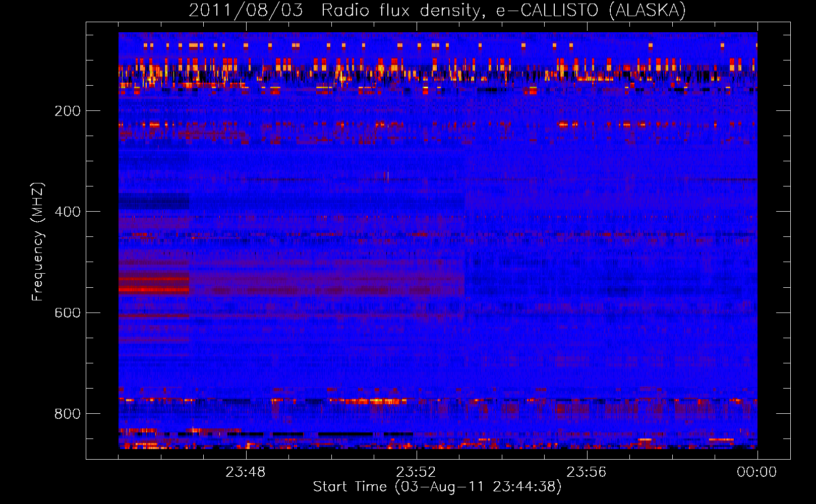Select the 'Start Time (03-Aug-11 23:44:38)' label

[437, 487]
